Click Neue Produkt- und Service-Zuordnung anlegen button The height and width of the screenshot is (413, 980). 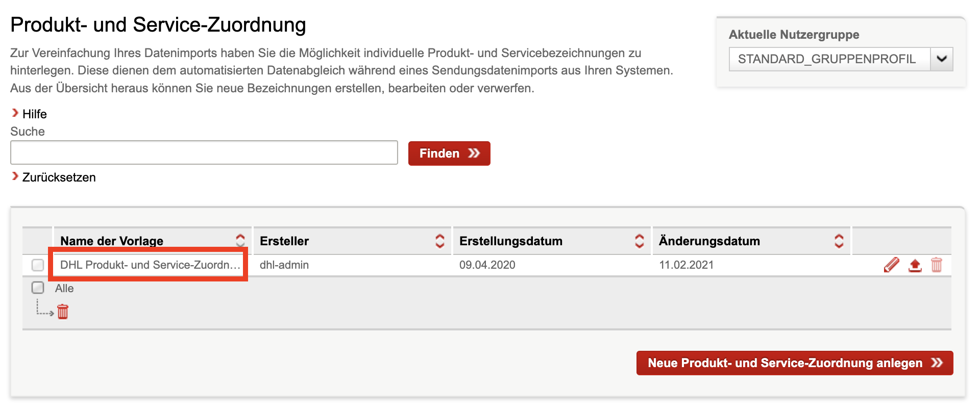(x=794, y=363)
